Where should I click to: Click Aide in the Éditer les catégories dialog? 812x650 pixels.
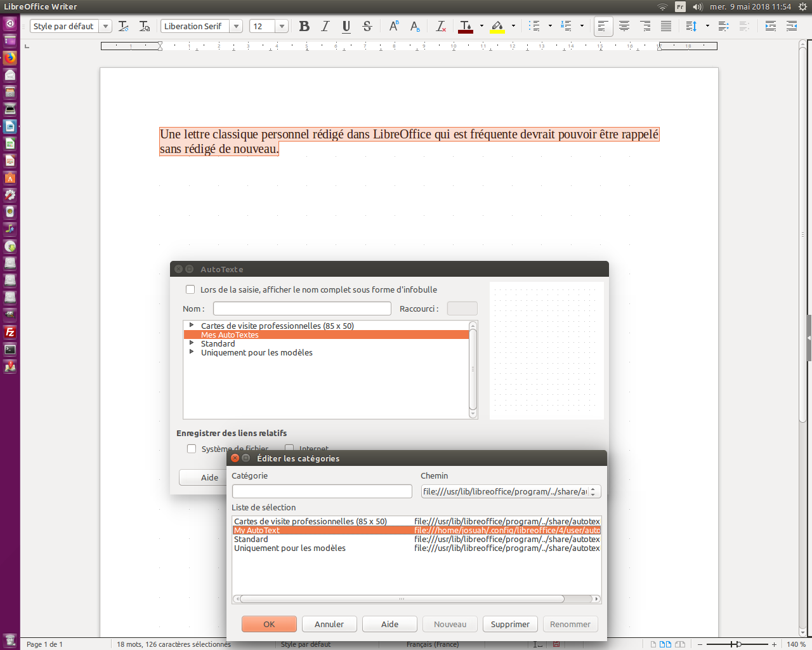click(x=390, y=624)
